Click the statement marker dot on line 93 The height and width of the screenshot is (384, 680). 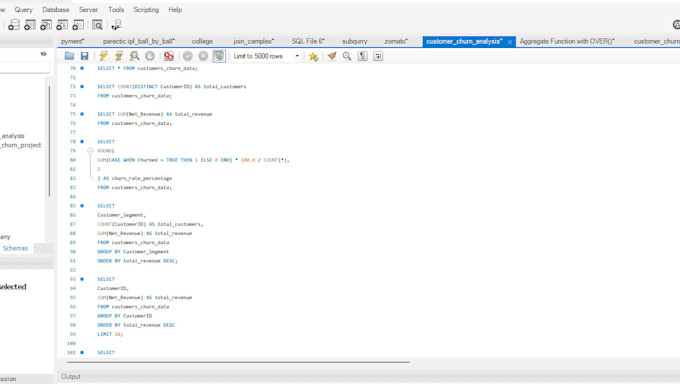coord(82,279)
